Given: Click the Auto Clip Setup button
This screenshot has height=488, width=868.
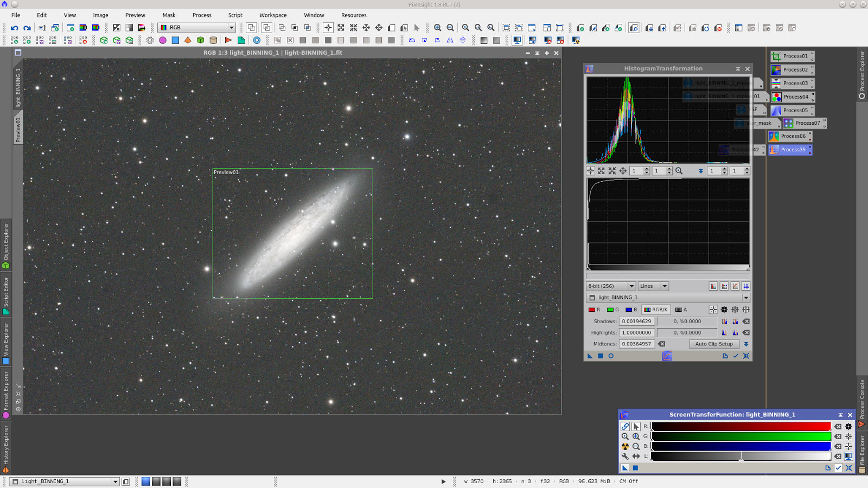Looking at the screenshot, I should click(x=714, y=344).
